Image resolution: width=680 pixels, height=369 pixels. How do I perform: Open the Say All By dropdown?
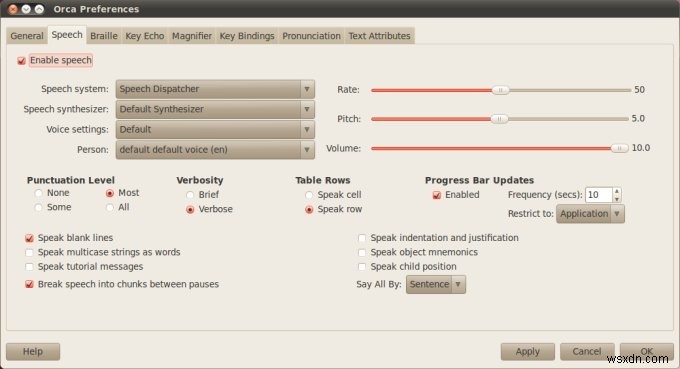click(x=436, y=284)
